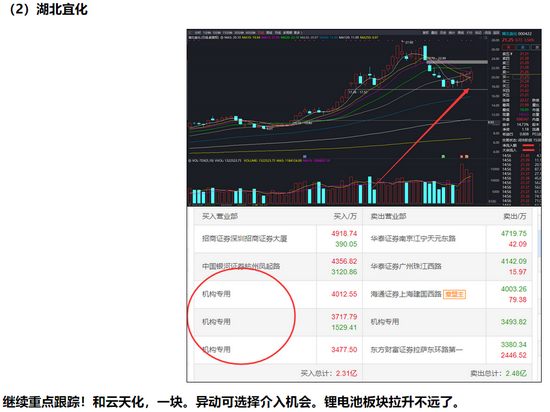Click the blue event marker below the candlestick chart
Screen dimensions: 550x412
[304, 156]
